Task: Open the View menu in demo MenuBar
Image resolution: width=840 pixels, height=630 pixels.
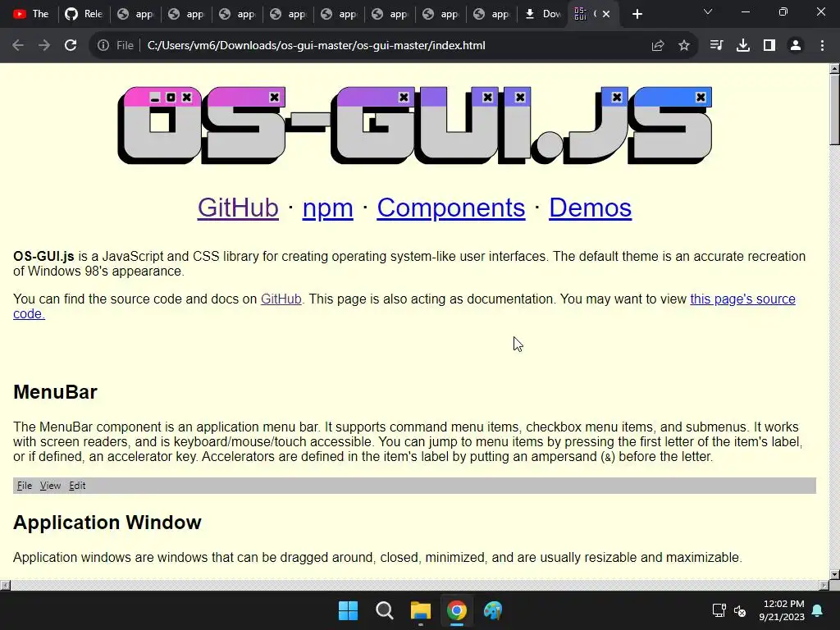Action: [x=50, y=486]
